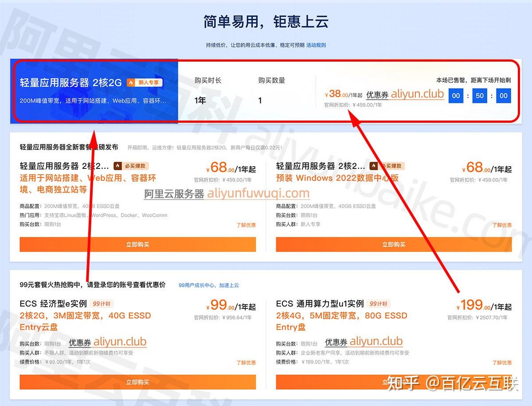Viewport: 532px width, 406px height.
Task: Click the ¥199.00/1年起 price on the u1 card
Action: [x=484, y=305]
